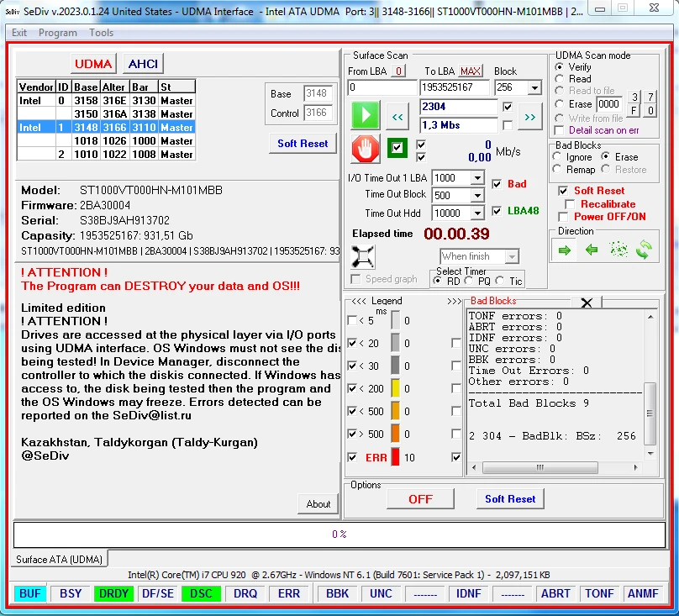Select Erase in UDMA Scan mode
This screenshot has width=679, height=616.
click(x=560, y=104)
